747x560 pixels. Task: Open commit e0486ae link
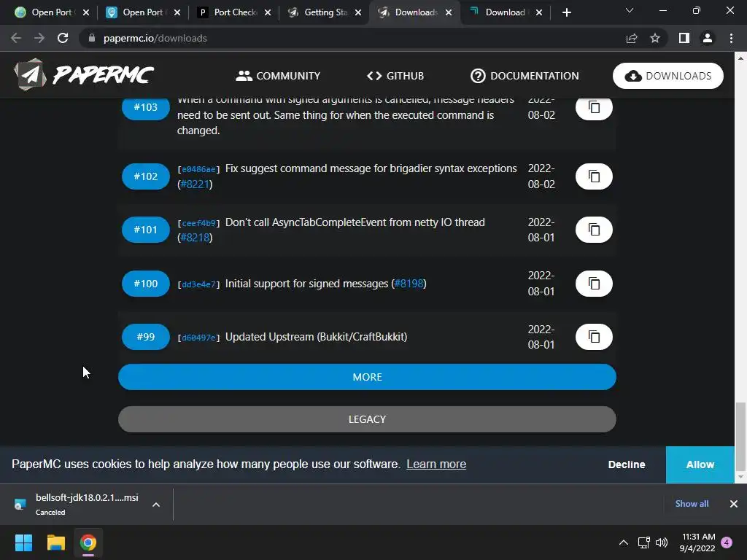coord(198,169)
